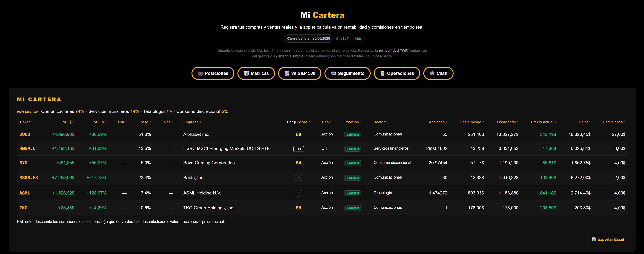Click the line chart icon on vs S&P 500
644x254 pixels.
(287, 73)
